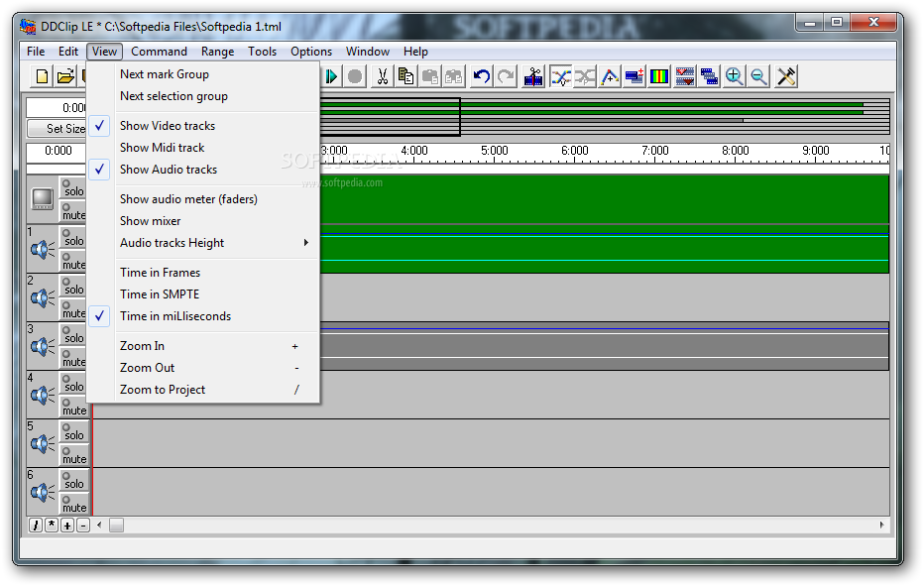Choose Zoom Out from View menu
Viewport: 924px width, 586px height.
pos(203,368)
